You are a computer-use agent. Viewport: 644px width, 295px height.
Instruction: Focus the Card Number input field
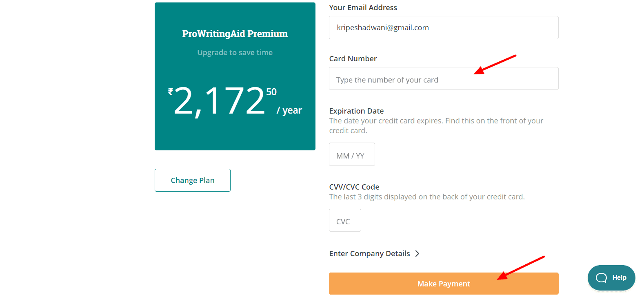coord(444,78)
